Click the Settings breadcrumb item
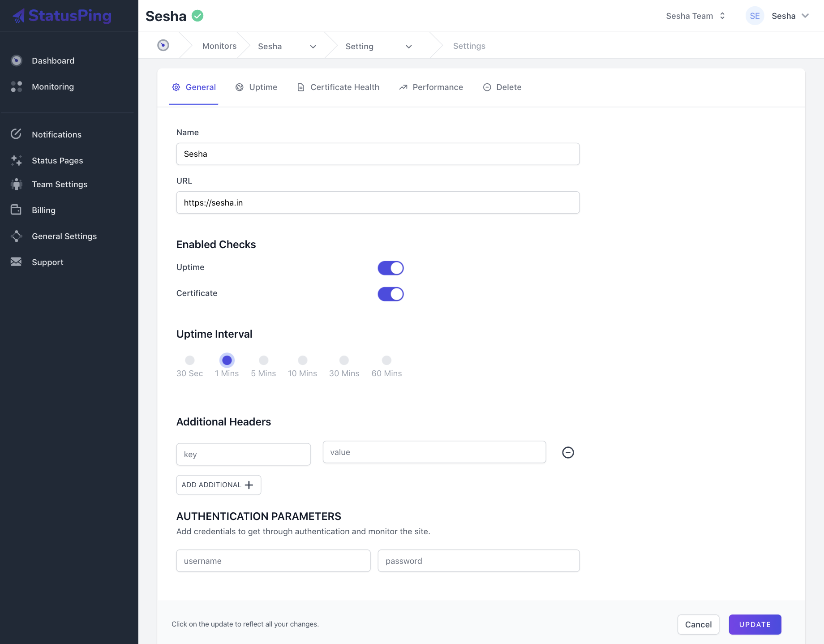The width and height of the screenshot is (824, 644). click(469, 46)
